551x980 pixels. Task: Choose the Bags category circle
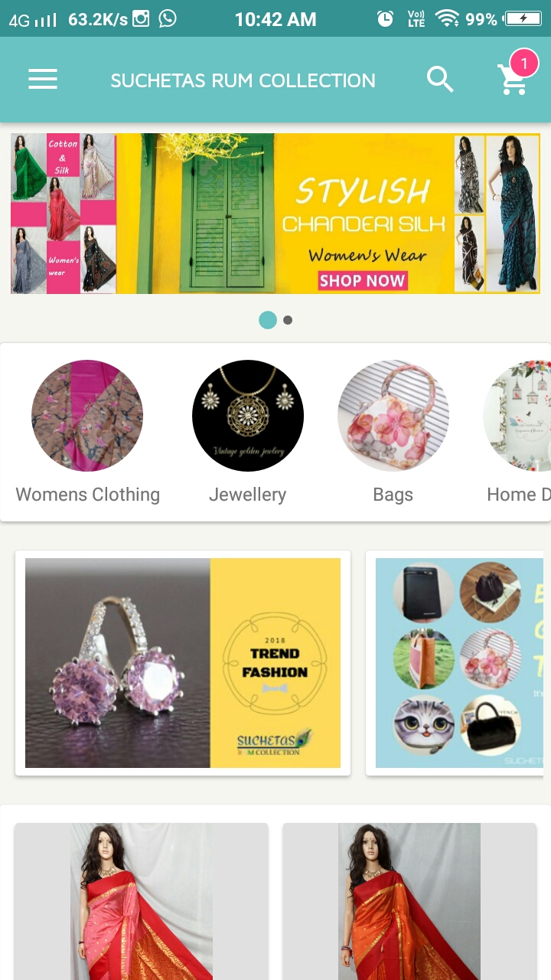393,416
